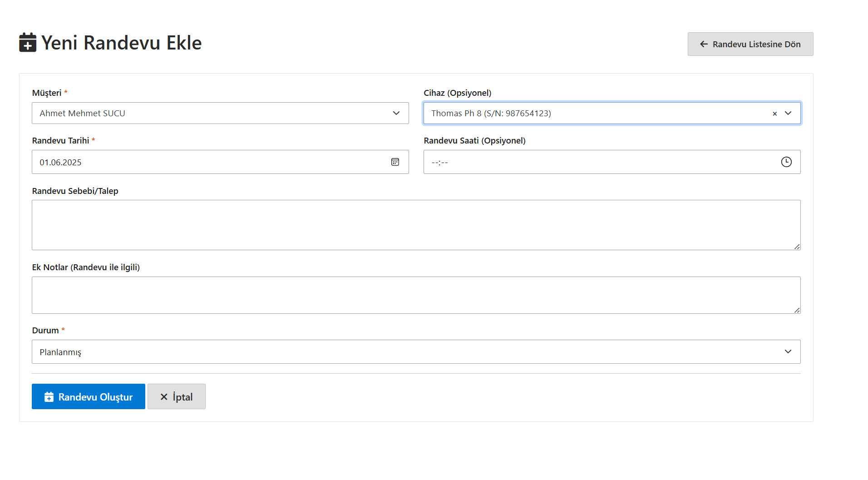Click the calendar-plus icon beside Yeni Randevu Ekle
This screenshot has width=868, height=480.
tap(28, 43)
